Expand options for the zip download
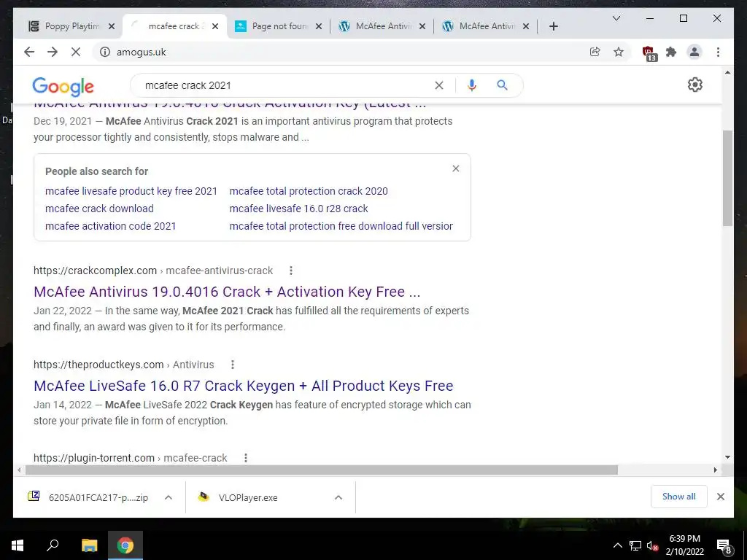Image resolution: width=747 pixels, height=560 pixels. pos(169,497)
